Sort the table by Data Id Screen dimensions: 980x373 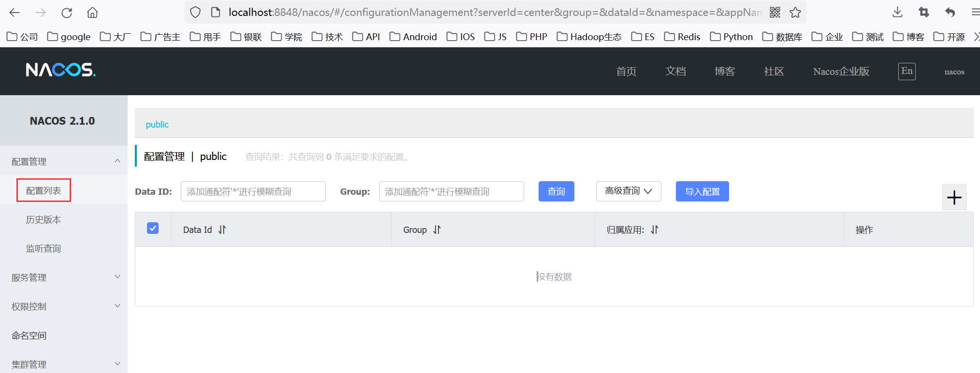[222, 230]
